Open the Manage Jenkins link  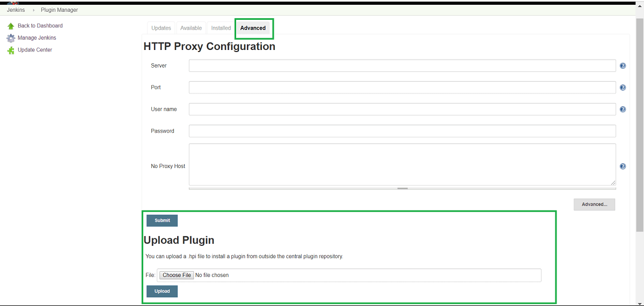tap(37, 38)
